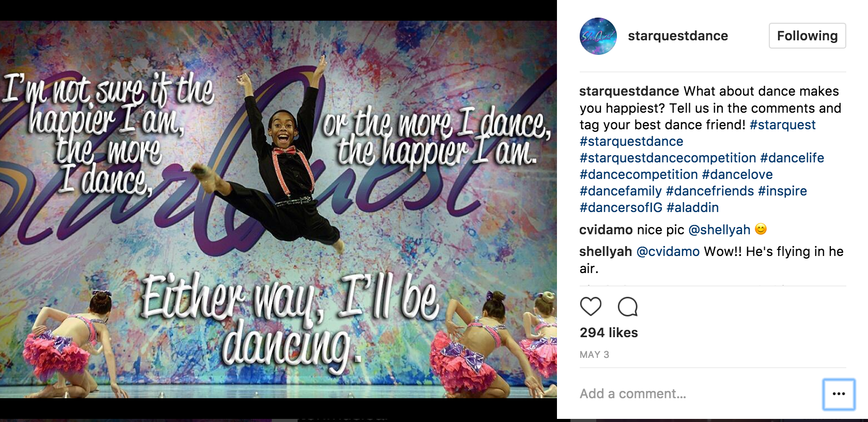
Task: Open the #dancecompetition hashtag
Action: coord(639,174)
